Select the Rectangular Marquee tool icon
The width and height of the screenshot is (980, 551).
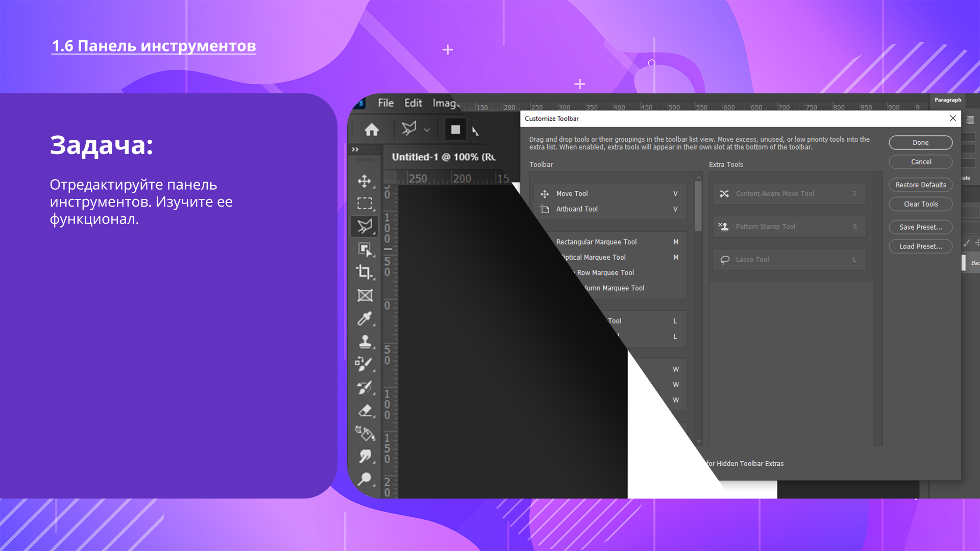(364, 204)
